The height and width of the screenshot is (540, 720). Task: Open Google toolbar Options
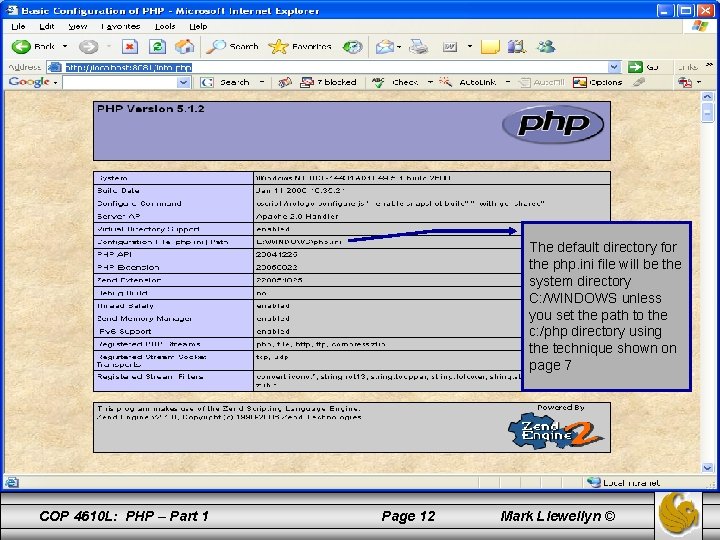click(x=598, y=82)
